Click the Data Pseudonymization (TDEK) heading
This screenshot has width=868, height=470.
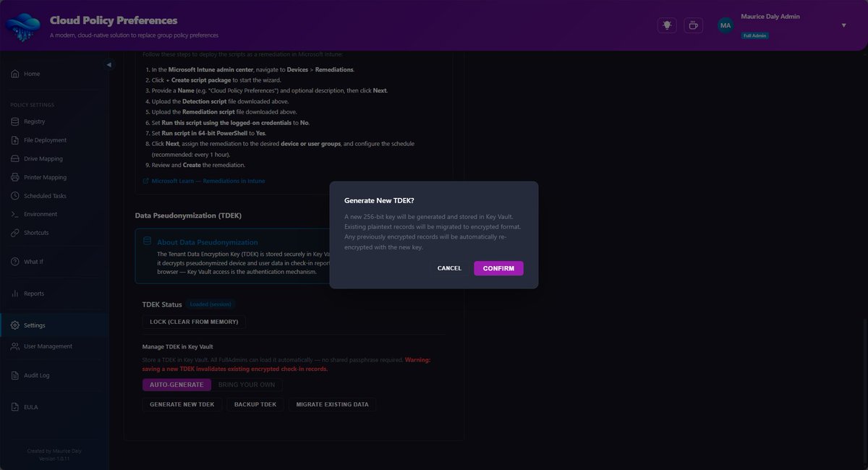pyautogui.click(x=188, y=215)
